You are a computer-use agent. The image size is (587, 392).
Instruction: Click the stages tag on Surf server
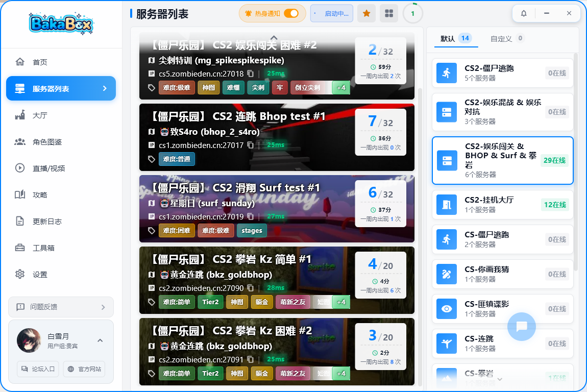coord(252,231)
